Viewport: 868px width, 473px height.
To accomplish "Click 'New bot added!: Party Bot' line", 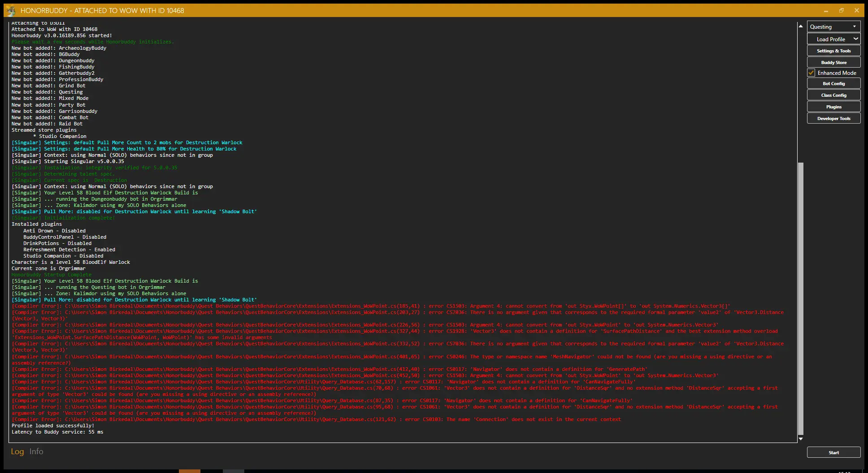I will 48,105.
